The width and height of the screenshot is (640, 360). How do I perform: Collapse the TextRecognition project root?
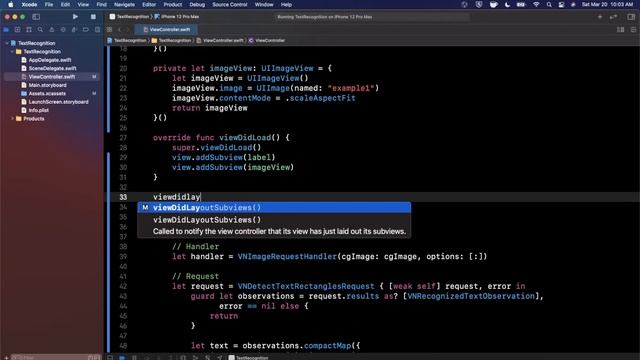7,43
